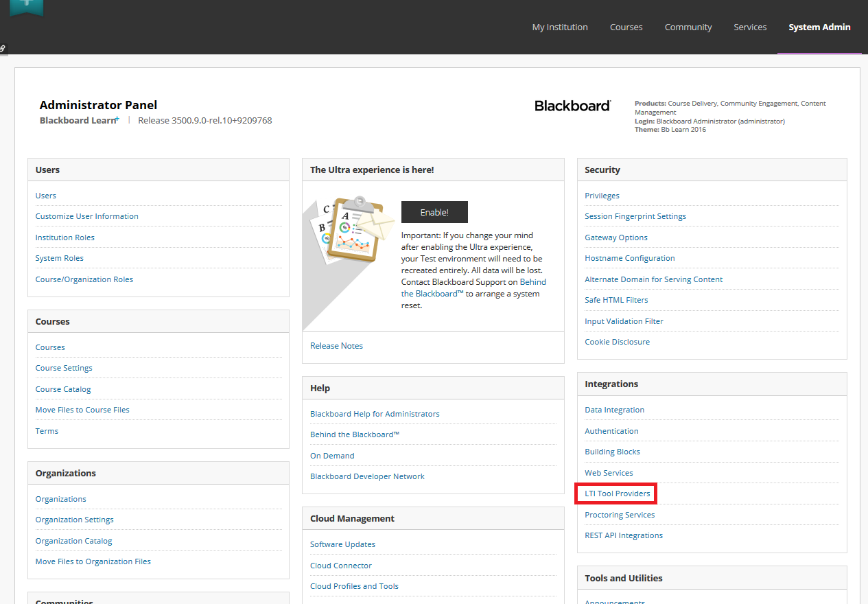Screen dimensions: 868x604
Task: Open Proctoring Services
Action: click(620, 515)
